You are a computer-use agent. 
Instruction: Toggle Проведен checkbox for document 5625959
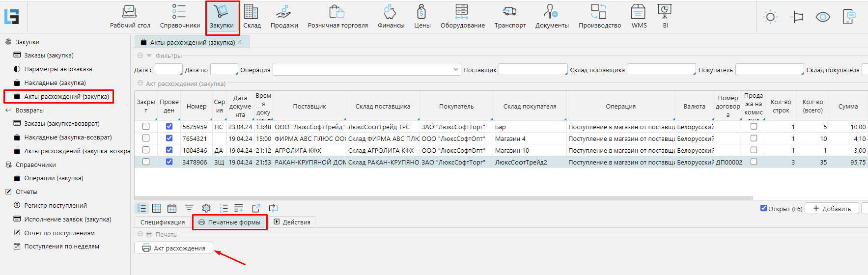coord(169,127)
